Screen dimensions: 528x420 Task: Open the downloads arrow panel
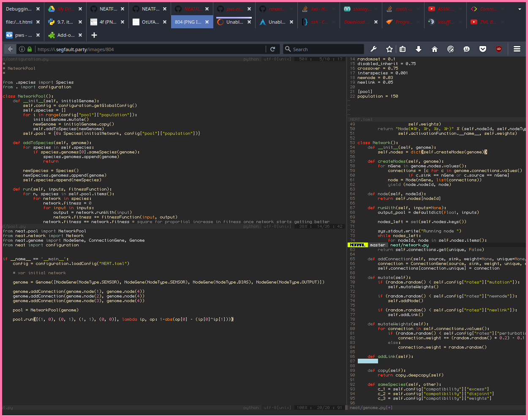(419, 49)
